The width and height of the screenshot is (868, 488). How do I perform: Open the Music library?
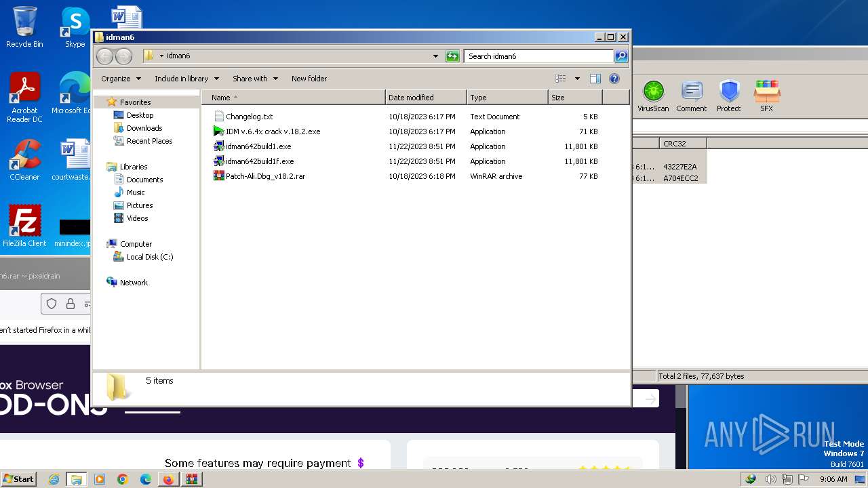coord(136,192)
